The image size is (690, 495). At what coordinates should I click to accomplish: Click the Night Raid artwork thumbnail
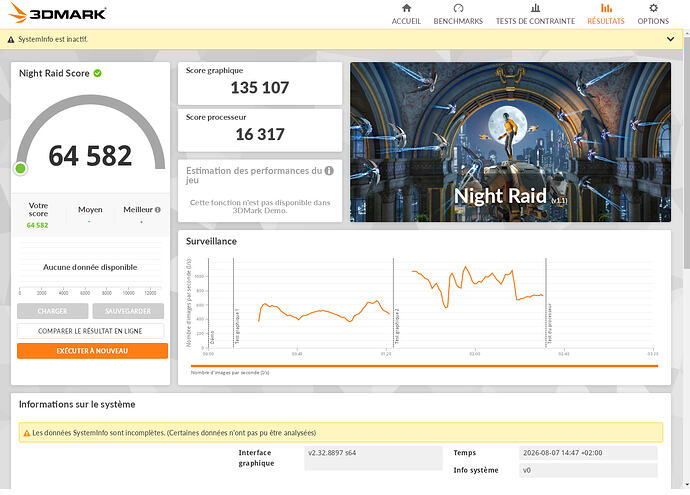click(x=510, y=142)
